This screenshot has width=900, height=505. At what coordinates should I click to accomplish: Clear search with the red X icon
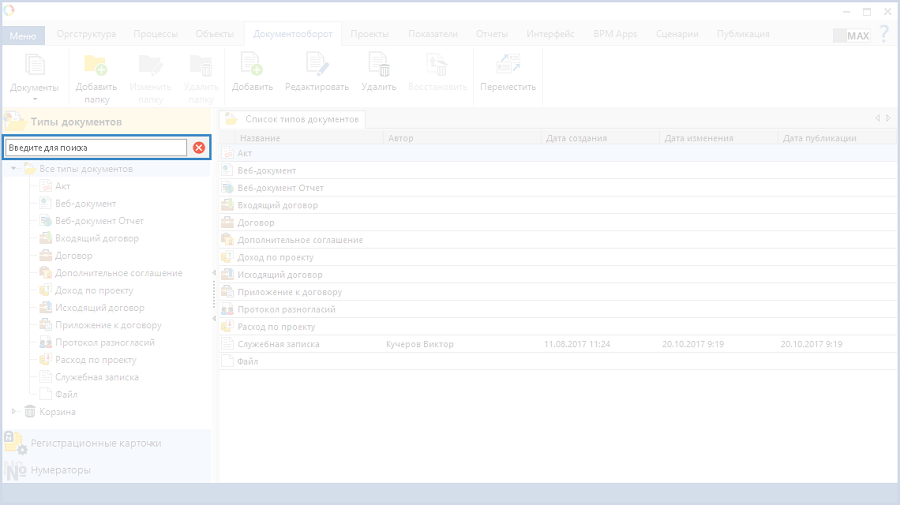[x=199, y=148]
